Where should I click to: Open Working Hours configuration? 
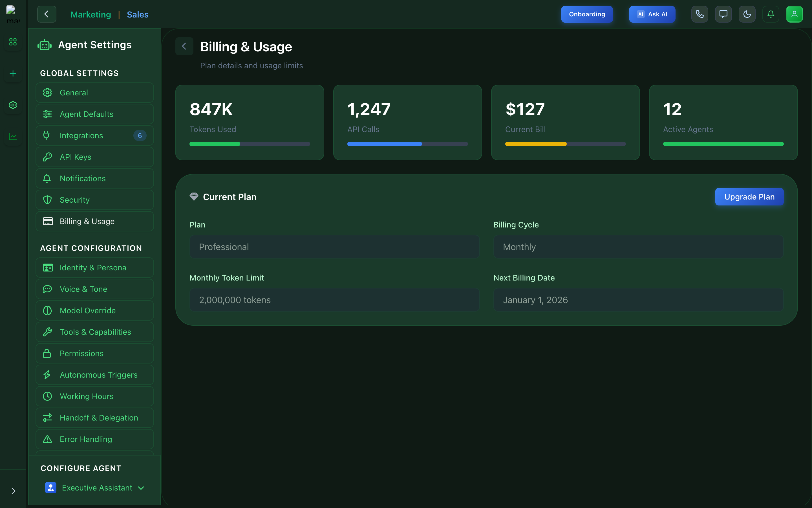coord(95,397)
